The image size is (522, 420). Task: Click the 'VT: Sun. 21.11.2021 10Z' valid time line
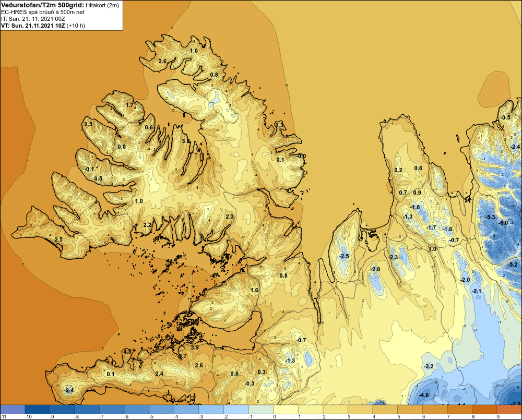(33, 26)
